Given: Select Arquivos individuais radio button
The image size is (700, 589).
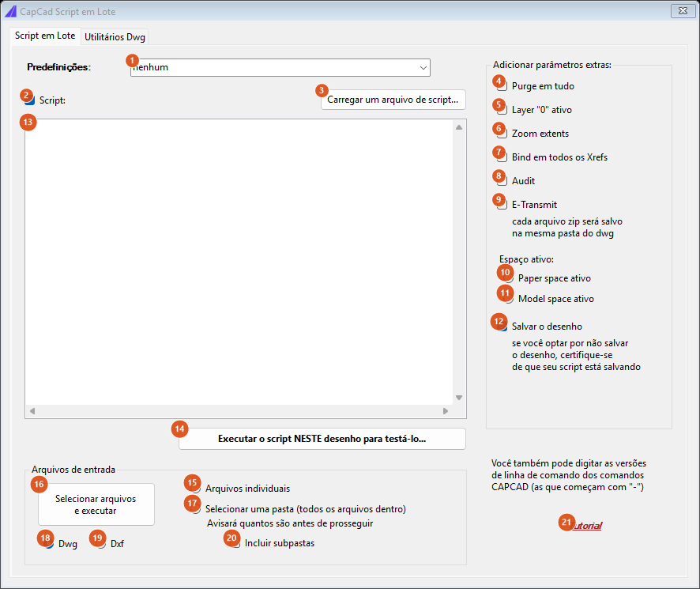Looking at the screenshot, I should pyautogui.click(x=195, y=489).
